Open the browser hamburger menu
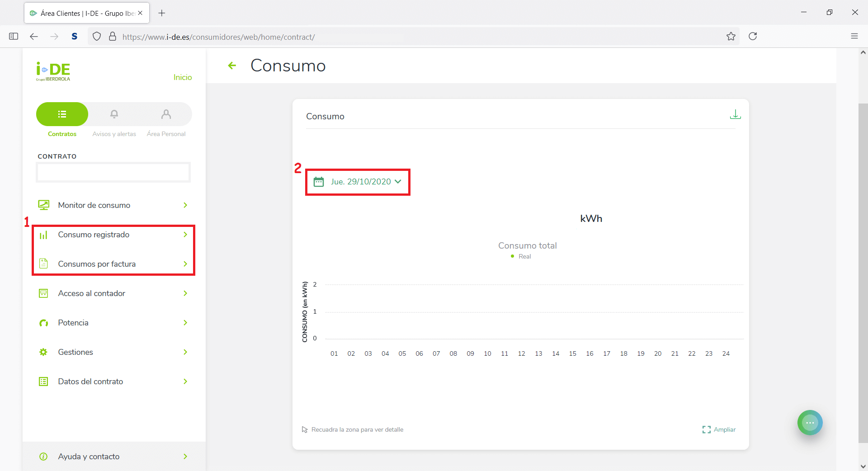Image resolution: width=868 pixels, height=471 pixels. click(854, 37)
